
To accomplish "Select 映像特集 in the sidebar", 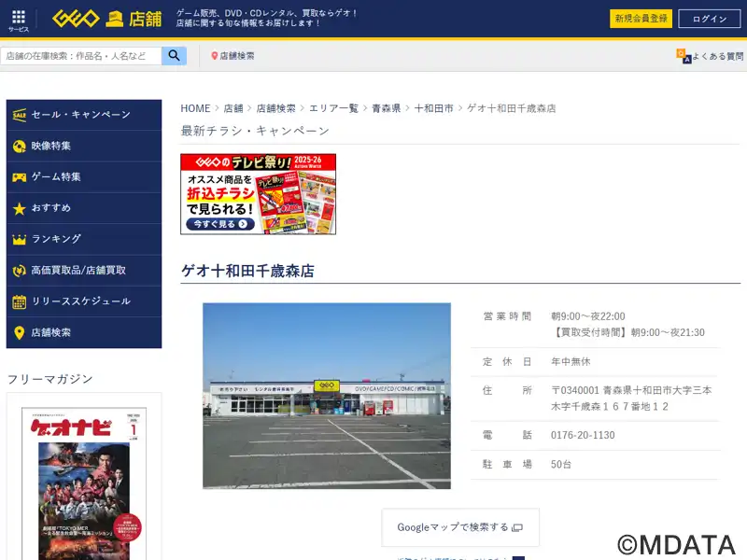I will 83,146.
